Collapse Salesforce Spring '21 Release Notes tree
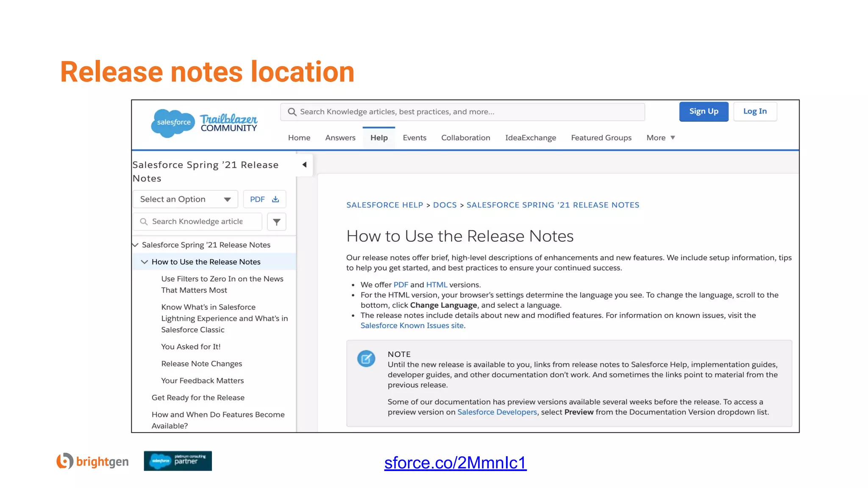This screenshot has width=868, height=488. (136, 245)
